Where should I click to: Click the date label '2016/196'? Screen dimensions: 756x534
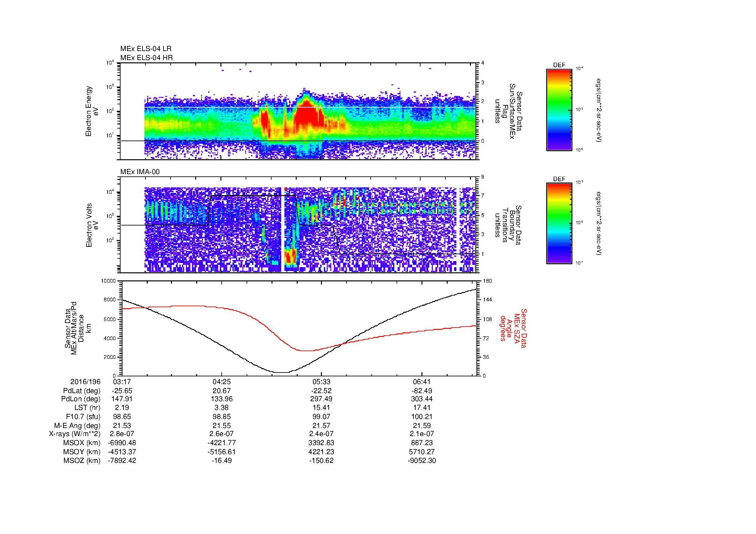coord(85,382)
